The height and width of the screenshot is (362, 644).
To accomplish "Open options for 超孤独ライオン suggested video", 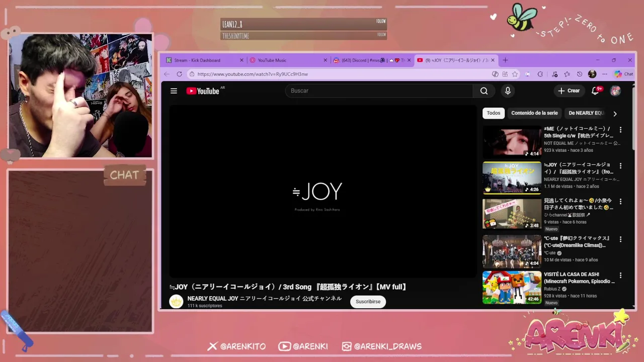I will [620, 165].
